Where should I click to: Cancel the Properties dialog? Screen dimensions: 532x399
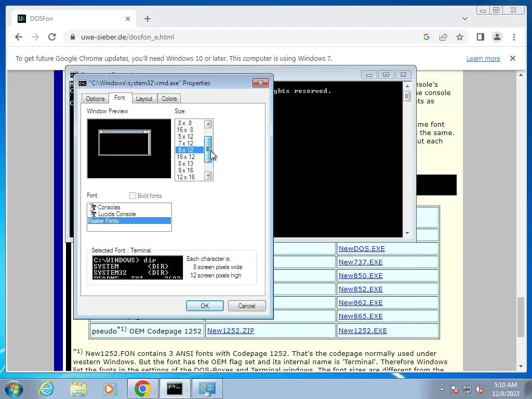coord(247,305)
